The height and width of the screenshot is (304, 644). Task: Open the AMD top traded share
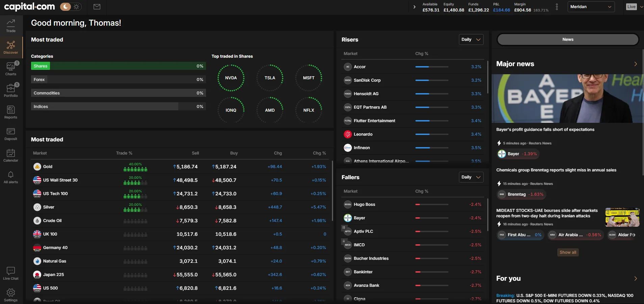(x=270, y=110)
